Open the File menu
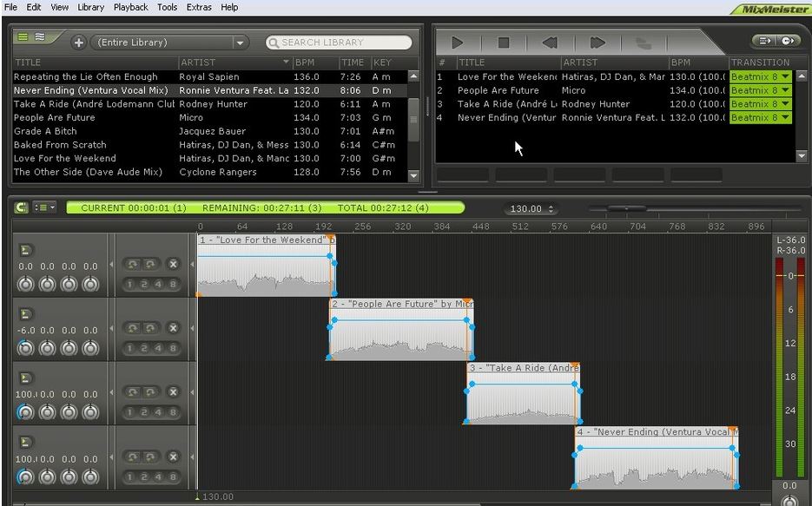This screenshot has width=812, height=506. pyautogui.click(x=10, y=7)
